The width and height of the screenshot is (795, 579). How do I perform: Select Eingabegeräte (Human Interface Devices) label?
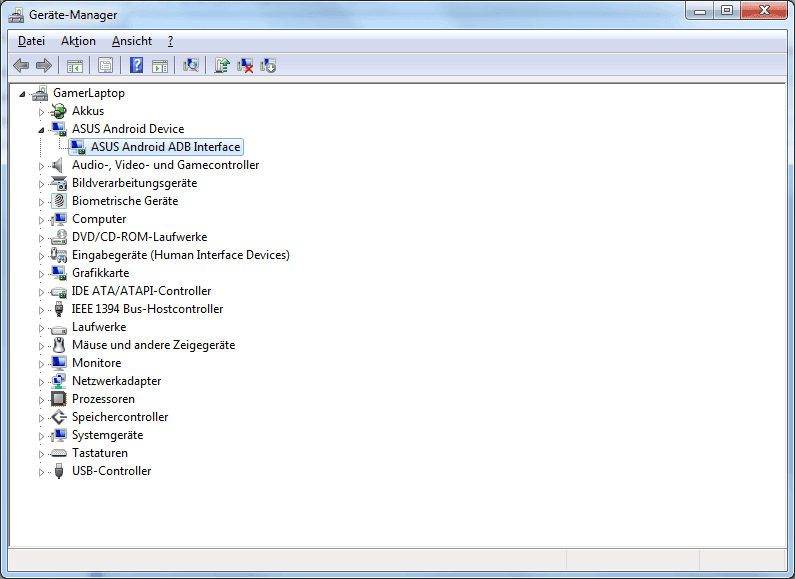pos(180,255)
